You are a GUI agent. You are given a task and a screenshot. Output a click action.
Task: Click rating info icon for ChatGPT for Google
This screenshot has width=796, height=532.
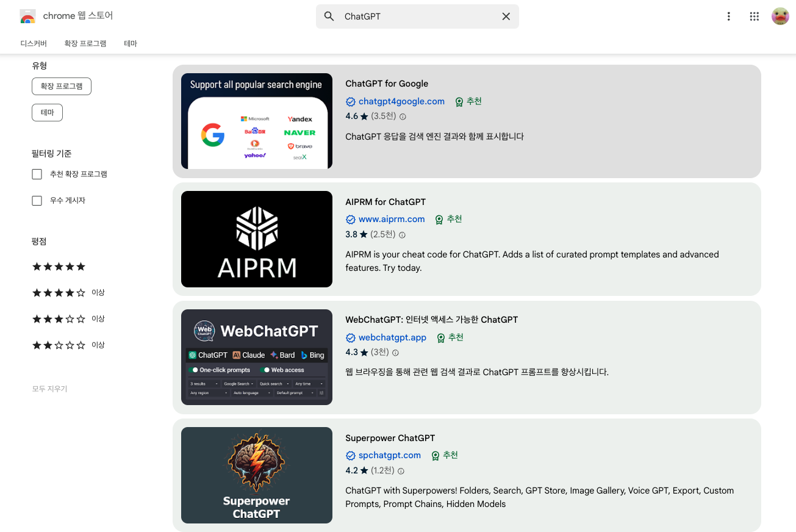pyautogui.click(x=403, y=117)
